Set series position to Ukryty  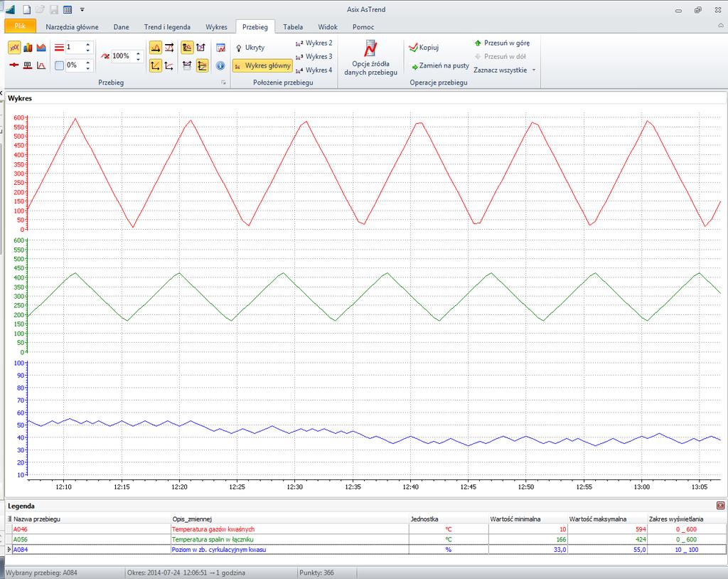click(x=250, y=48)
